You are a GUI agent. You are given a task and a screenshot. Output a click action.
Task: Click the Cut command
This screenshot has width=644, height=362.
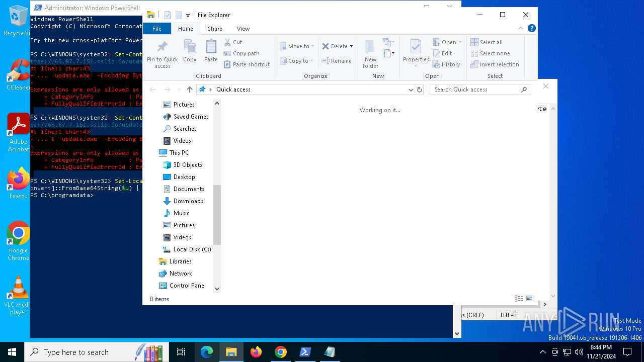[233, 42]
